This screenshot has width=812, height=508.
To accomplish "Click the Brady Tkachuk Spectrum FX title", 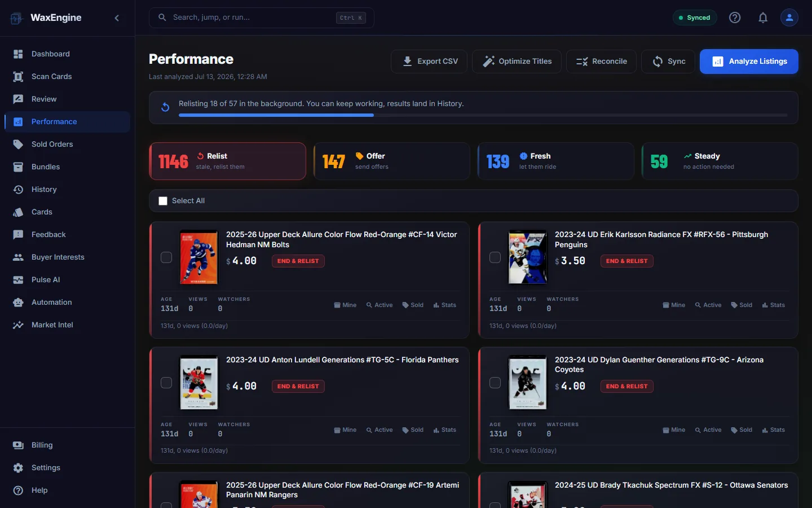I will pyautogui.click(x=672, y=485).
